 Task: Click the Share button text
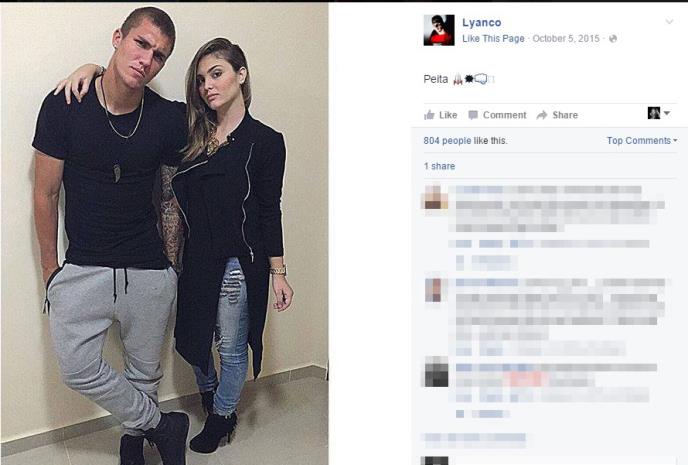(565, 115)
